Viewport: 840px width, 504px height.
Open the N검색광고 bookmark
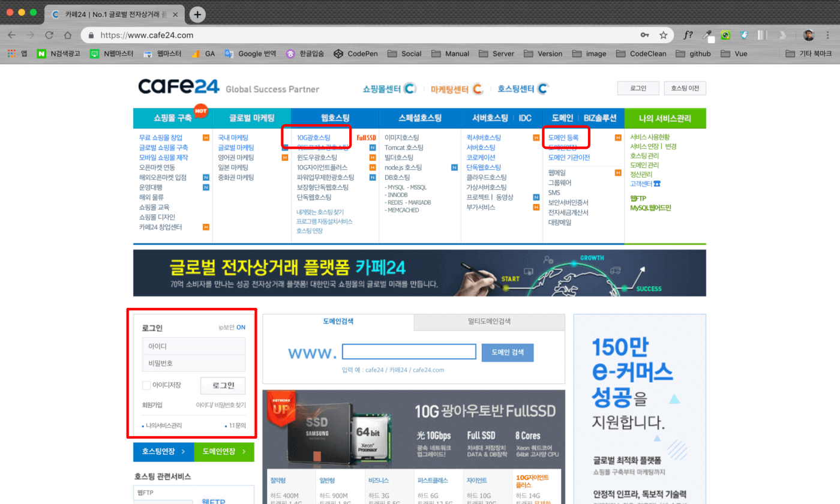point(59,53)
